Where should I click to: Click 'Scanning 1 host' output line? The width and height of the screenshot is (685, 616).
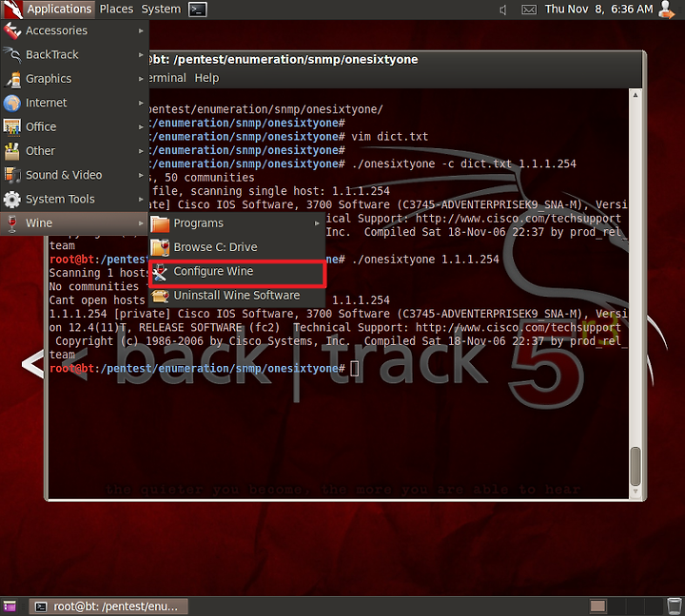click(x=99, y=273)
